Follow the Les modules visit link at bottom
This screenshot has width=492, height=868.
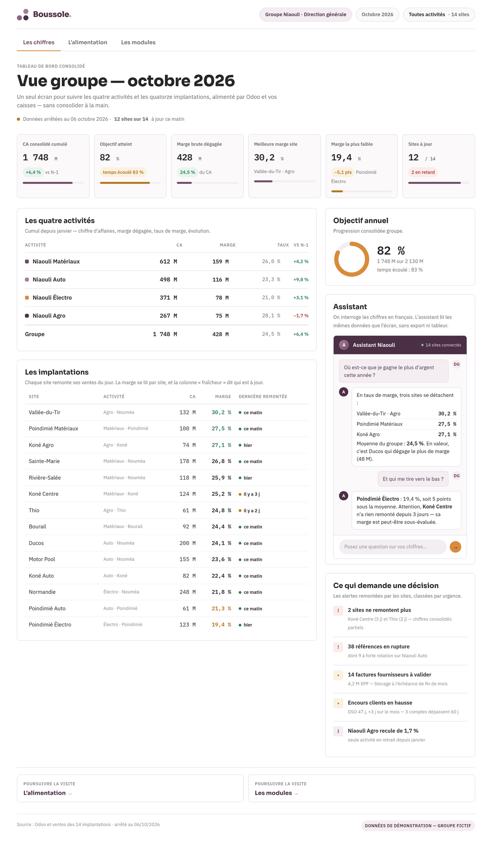point(361,788)
